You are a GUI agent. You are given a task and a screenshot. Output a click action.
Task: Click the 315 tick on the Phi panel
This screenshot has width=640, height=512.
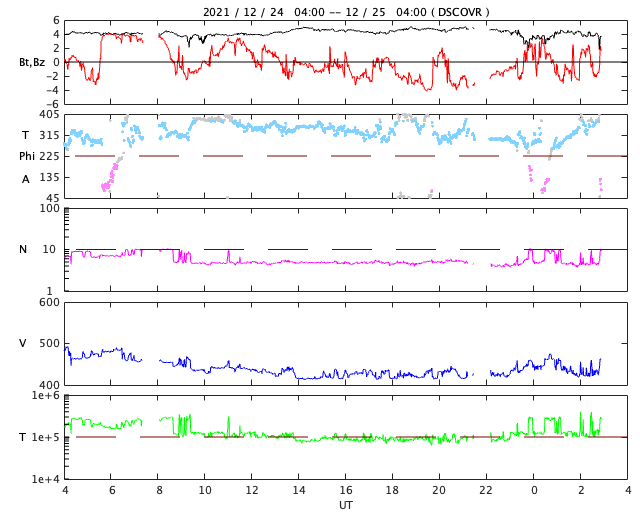[49, 135]
